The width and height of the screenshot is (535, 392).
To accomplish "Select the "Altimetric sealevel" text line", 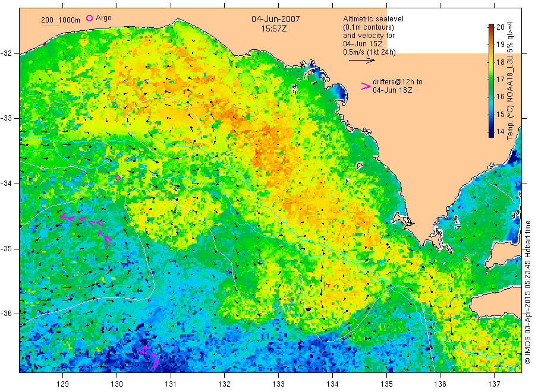I will [x=373, y=19].
